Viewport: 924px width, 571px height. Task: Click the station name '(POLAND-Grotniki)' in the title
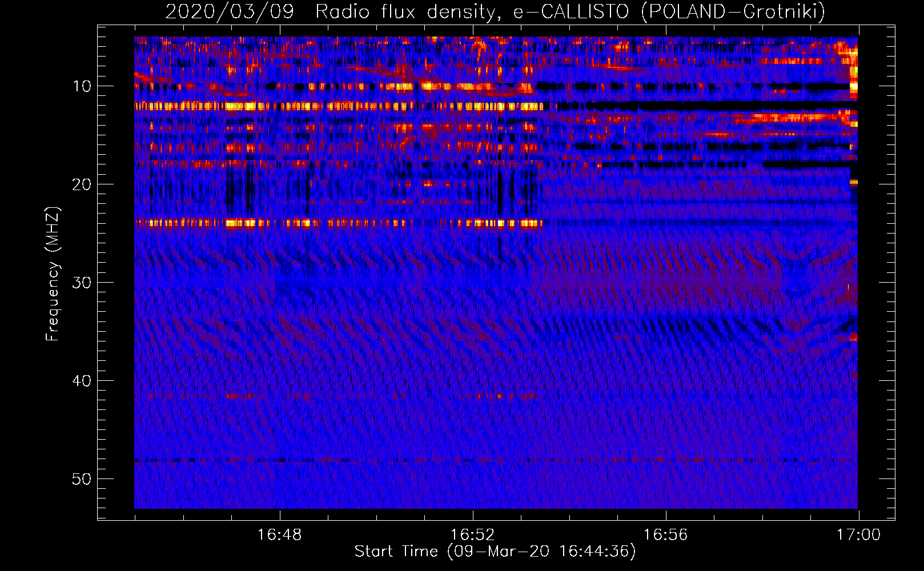(x=733, y=11)
